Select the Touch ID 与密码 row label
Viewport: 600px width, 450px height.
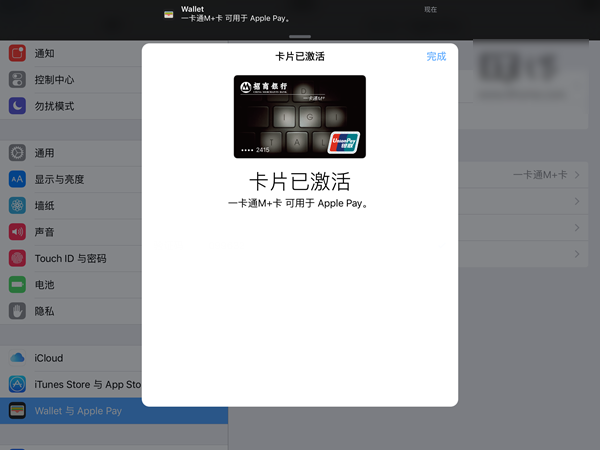(70, 259)
